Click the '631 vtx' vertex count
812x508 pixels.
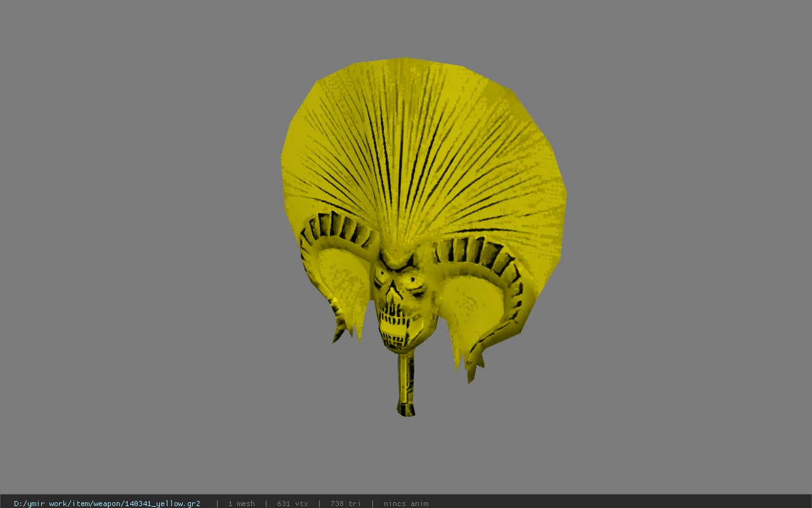click(x=292, y=504)
